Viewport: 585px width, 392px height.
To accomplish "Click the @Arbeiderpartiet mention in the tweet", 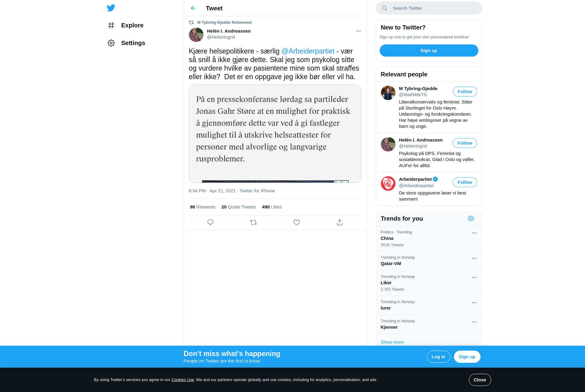I will 308,51.
